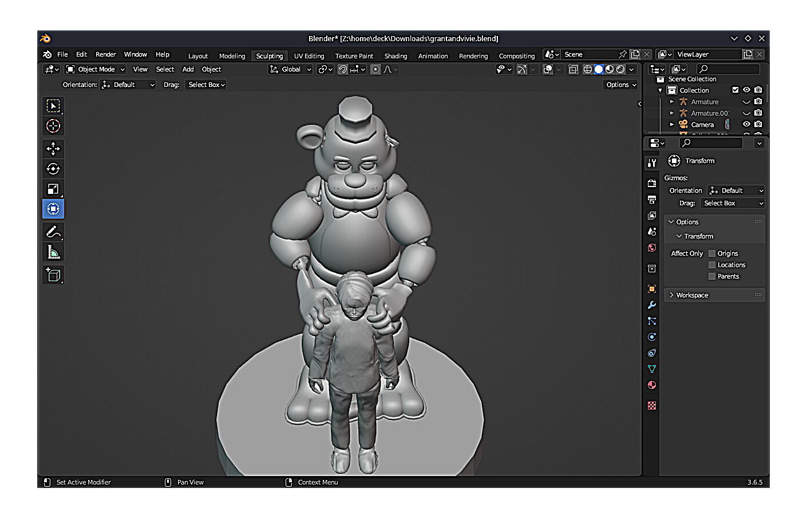Uncheck the Collection exclude checkbox
Viewport: 807px width, 532px height.
pos(735,90)
